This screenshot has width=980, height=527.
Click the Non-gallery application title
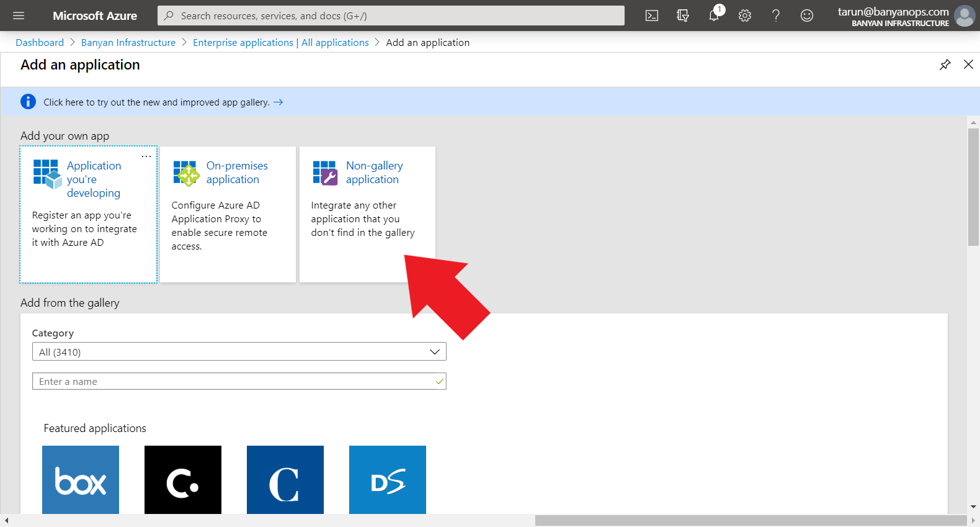375,173
